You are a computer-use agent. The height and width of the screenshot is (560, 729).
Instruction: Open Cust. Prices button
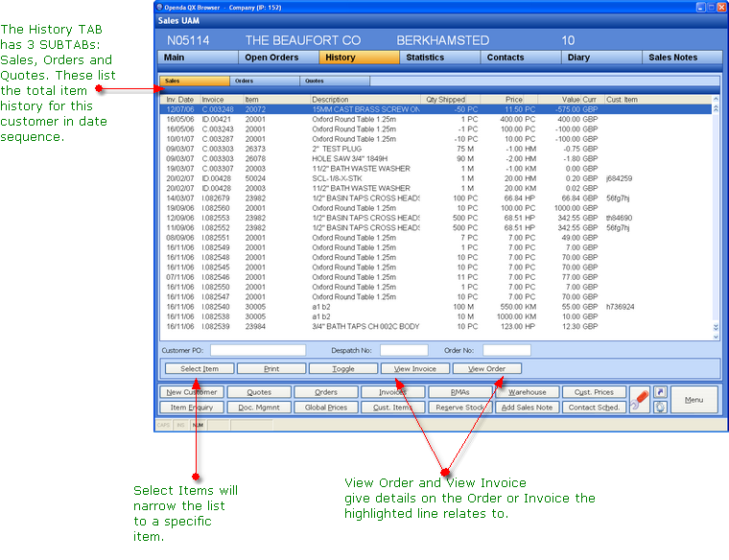coord(594,392)
